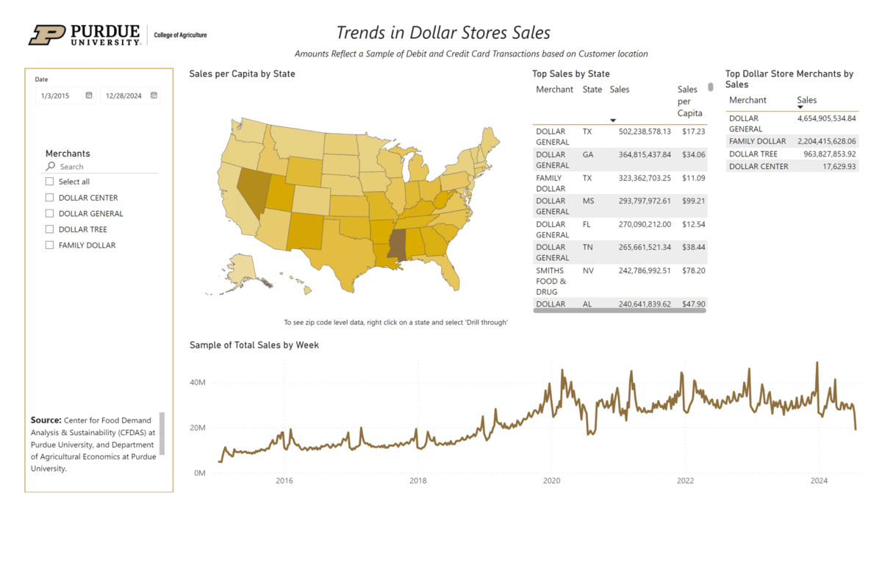Click merchant total 2,204,415,628.06

827,141
